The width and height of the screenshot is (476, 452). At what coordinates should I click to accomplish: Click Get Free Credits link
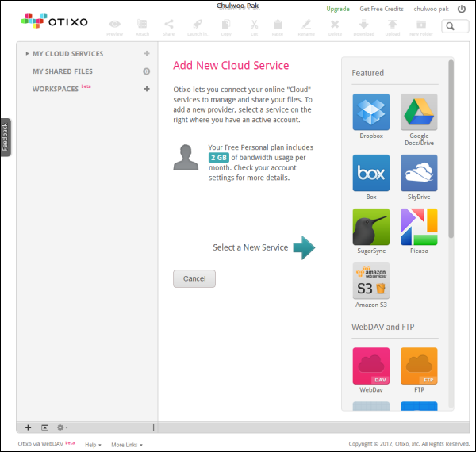pyautogui.click(x=382, y=9)
